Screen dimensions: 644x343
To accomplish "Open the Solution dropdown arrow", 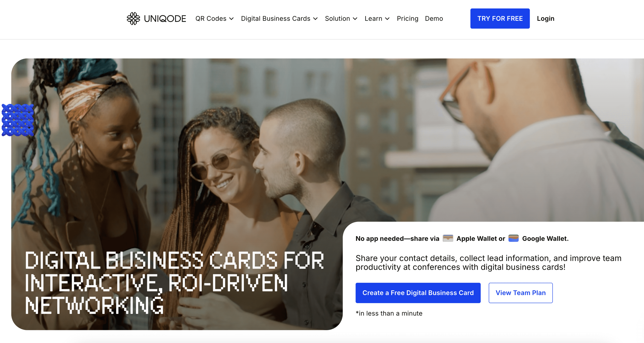I will click(x=355, y=19).
